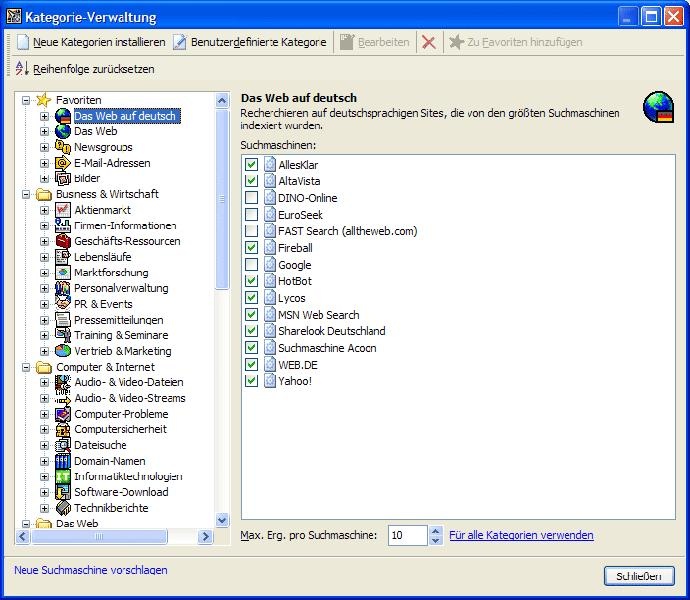The image size is (690, 600).
Task: Click the tree horizontal scrollbar right arrow
Action: tap(205, 536)
